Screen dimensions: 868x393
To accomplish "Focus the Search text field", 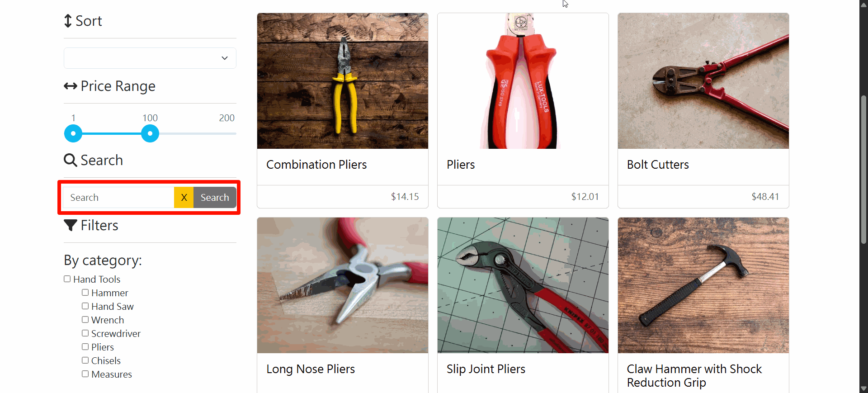I will (118, 198).
